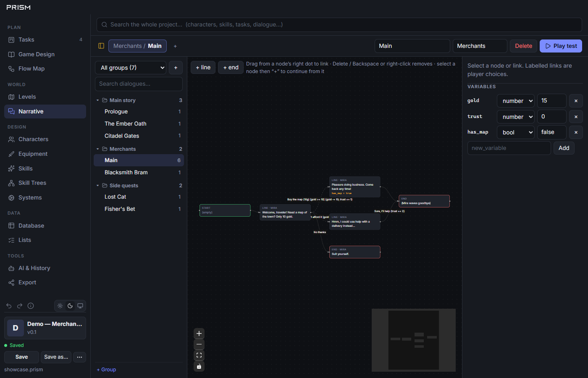Click the redo arrow icon
This screenshot has height=378, width=588.
(x=20, y=306)
